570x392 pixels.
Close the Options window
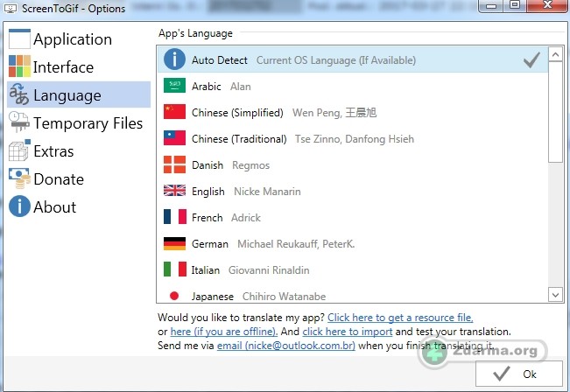coord(547,5)
